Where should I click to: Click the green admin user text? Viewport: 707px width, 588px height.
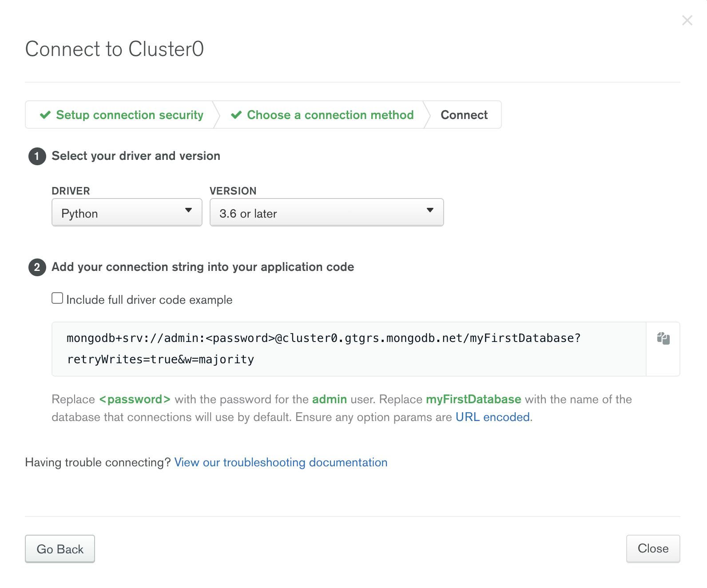pos(330,399)
